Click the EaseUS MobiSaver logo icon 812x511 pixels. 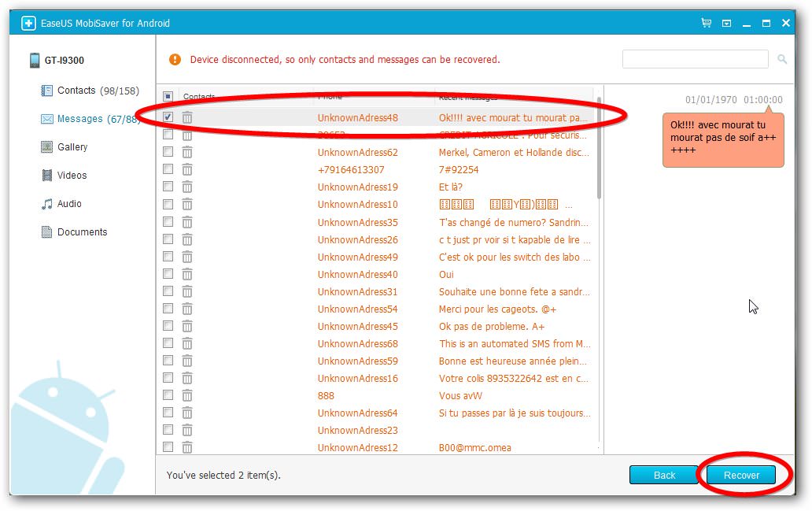click(x=28, y=24)
